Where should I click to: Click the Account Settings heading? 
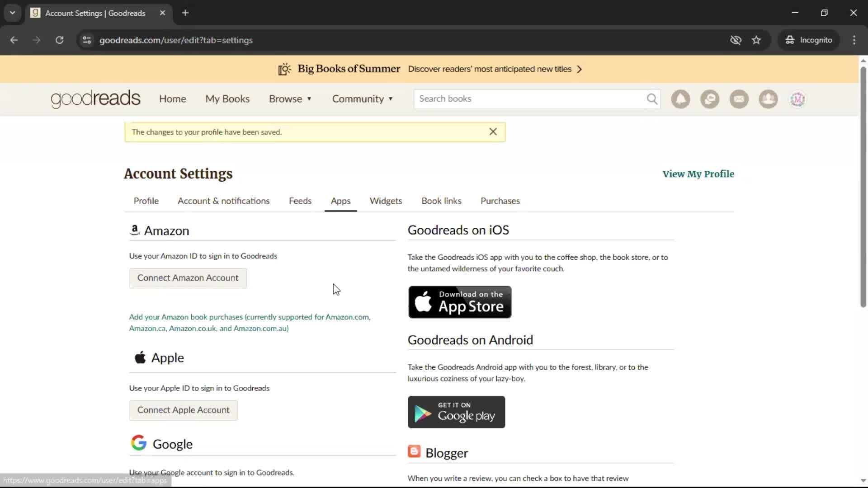pyautogui.click(x=178, y=174)
